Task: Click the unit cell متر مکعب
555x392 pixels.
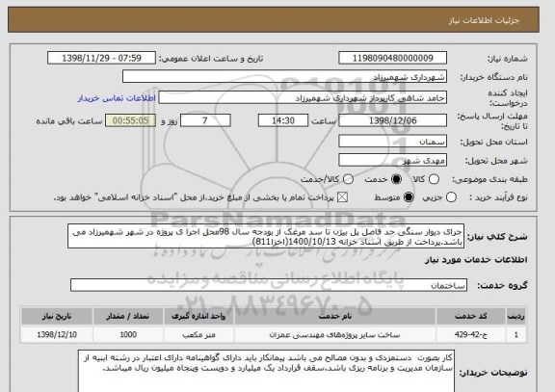Action: (198, 334)
